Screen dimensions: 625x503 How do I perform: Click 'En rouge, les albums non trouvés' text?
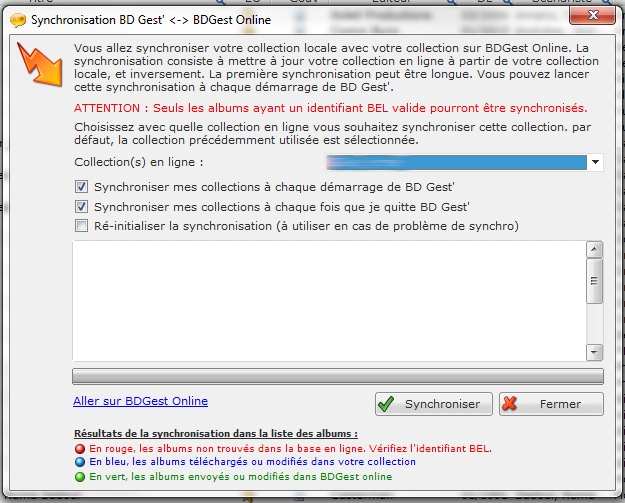click(291, 449)
